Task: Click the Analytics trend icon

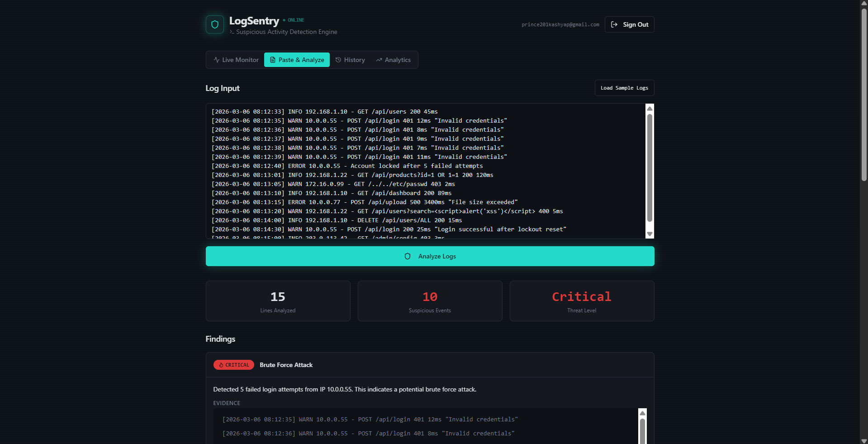Action: pyautogui.click(x=379, y=60)
